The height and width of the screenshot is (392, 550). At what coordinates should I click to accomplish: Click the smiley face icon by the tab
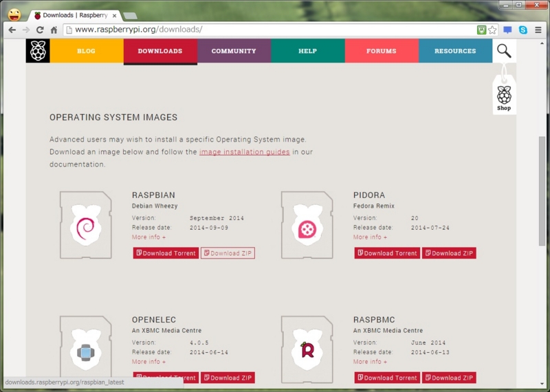coord(14,14)
